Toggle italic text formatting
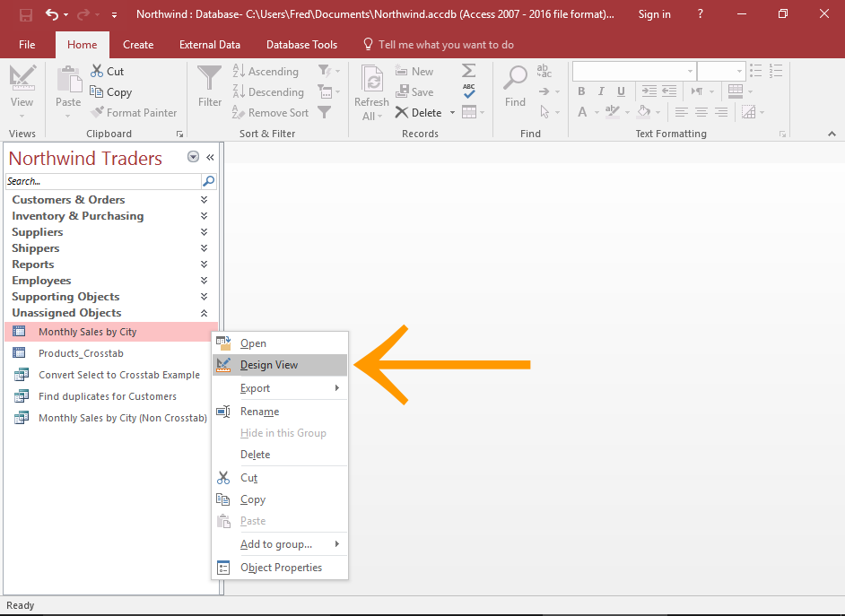This screenshot has height=616, width=845. [599, 91]
